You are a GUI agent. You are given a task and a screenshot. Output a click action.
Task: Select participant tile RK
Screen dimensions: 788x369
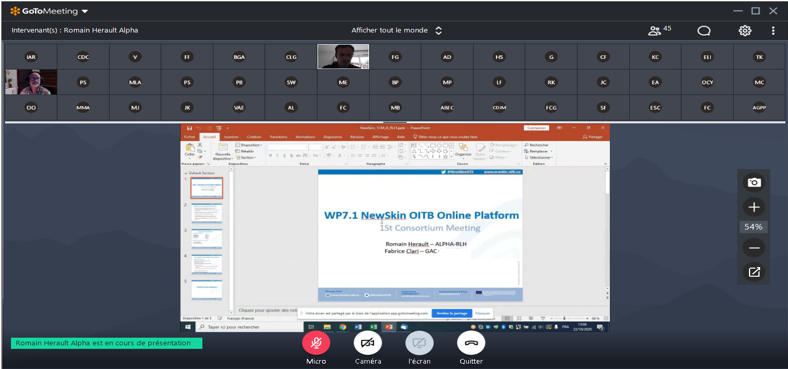[x=551, y=82]
